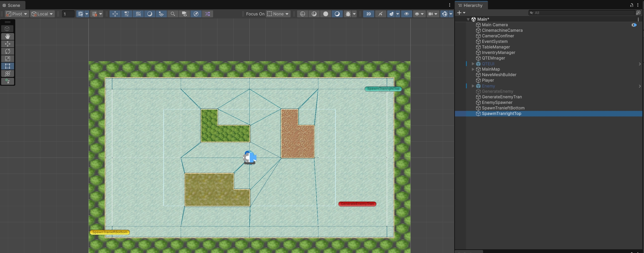
Task: Select the Move tool
Action: coord(7,44)
